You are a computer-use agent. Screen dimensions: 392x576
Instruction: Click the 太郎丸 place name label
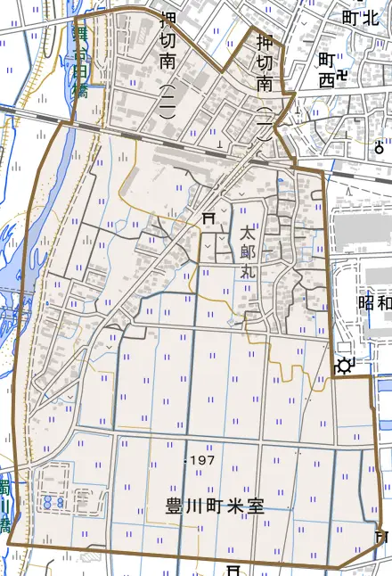[x=249, y=252]
